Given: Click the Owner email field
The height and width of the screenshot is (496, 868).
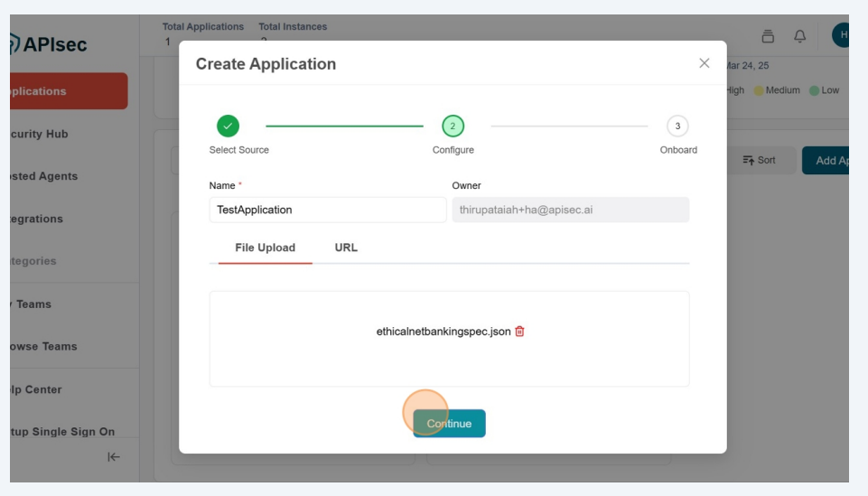Looking at the screenshot, I should [570, 210].
